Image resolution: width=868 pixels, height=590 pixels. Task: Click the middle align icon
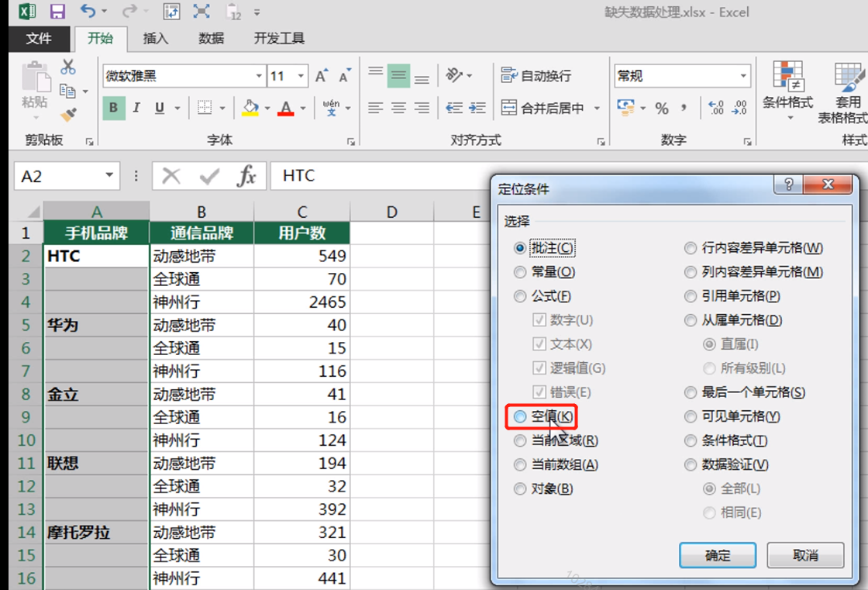[x=398, y=76]
